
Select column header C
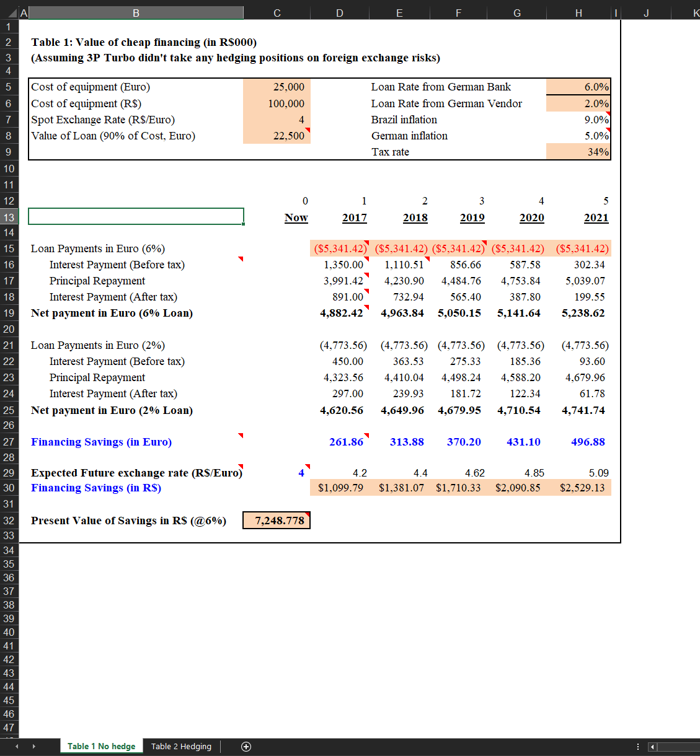point(277,12)
